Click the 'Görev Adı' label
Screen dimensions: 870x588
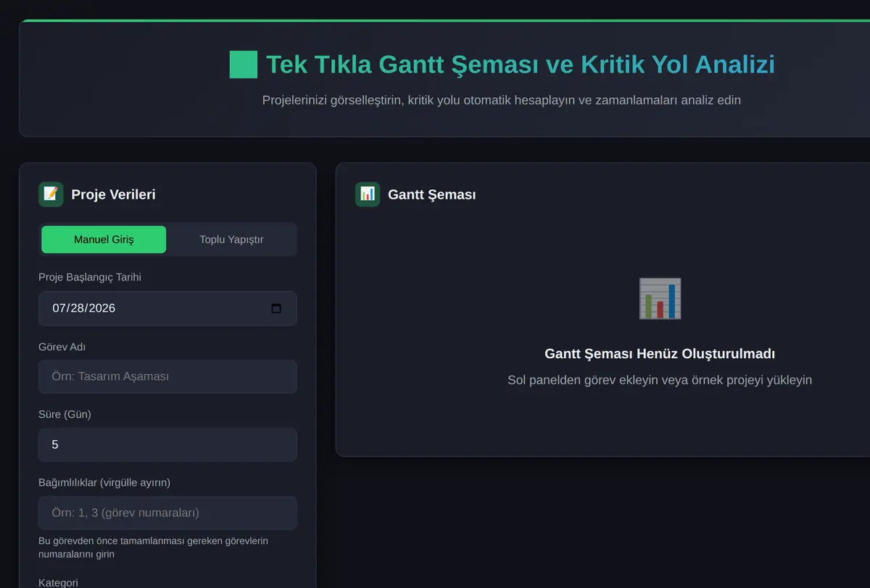pos(62,347)
